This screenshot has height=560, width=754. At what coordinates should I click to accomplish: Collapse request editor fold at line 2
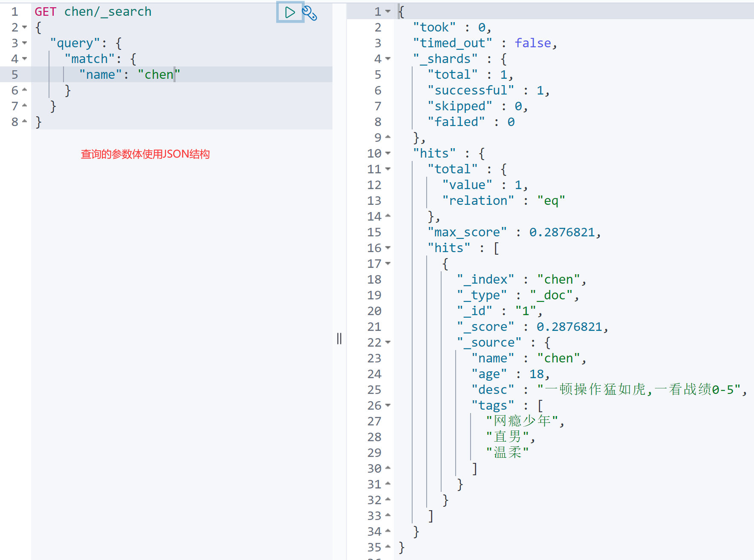24,27
